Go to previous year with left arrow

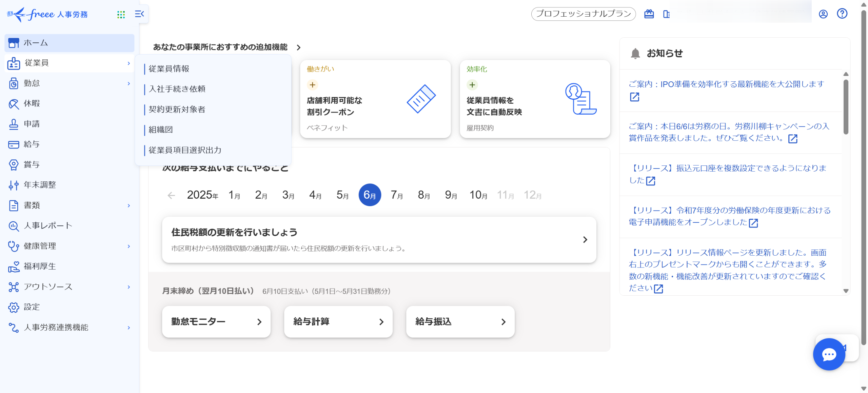(x=171, y=195)
